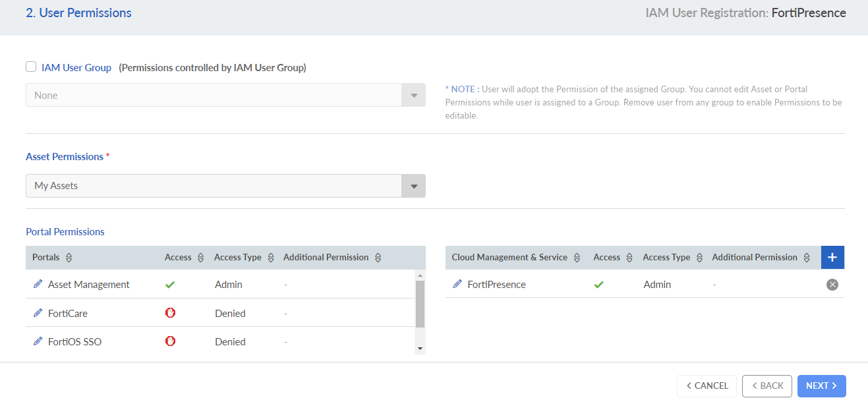Go back with the Back button

pyautogui.click(x=767, y=386)
